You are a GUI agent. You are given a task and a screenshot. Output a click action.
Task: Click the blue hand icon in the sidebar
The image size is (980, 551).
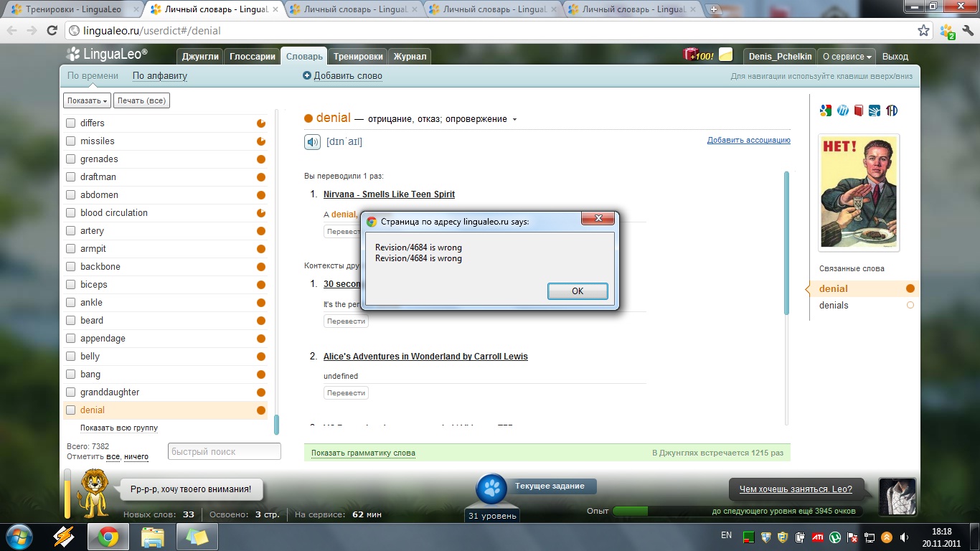(x=875, y=110)
